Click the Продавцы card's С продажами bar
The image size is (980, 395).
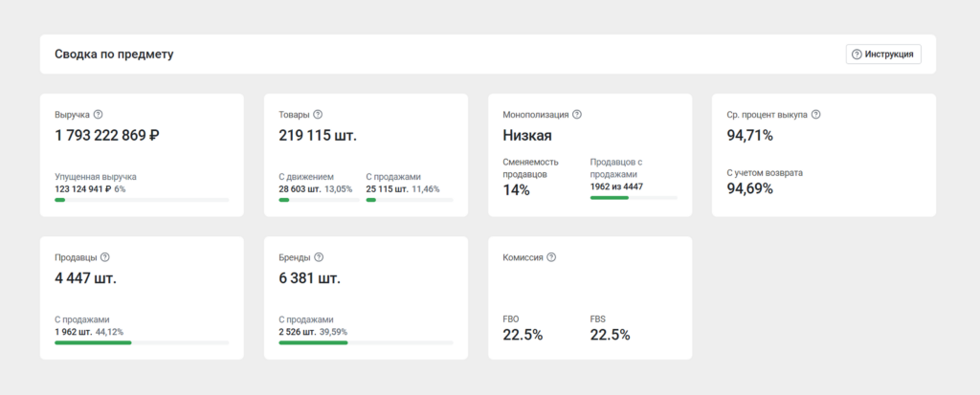point(142,342)
